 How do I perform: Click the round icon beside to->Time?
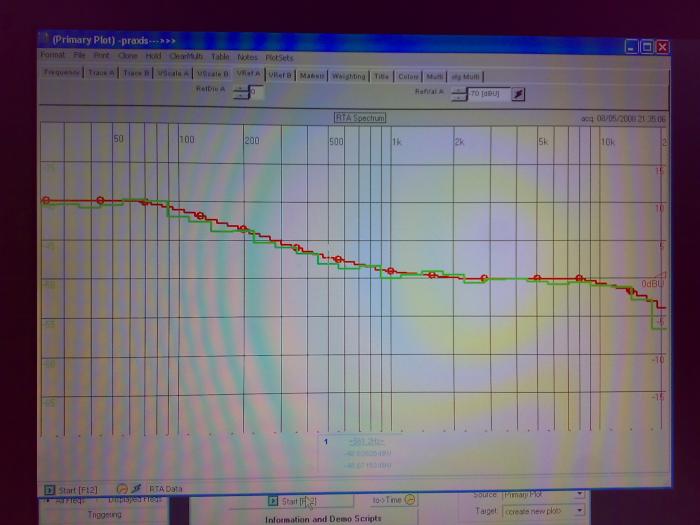(x=410, y=500)
